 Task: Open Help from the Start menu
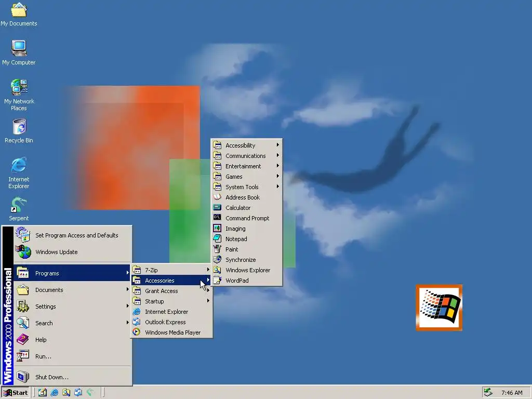click(x=72, y=340)
